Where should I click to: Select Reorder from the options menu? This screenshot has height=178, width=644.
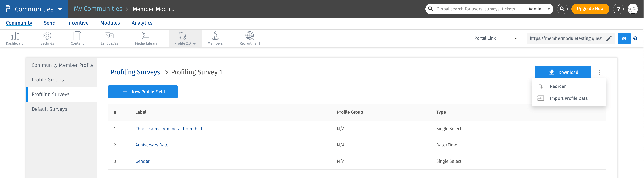click(x=558, y=86)
